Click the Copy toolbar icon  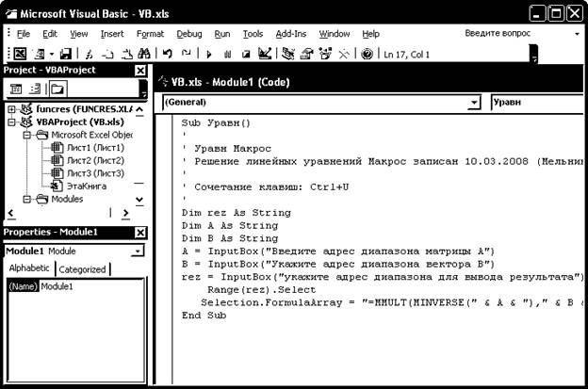(x=107, y=55)
